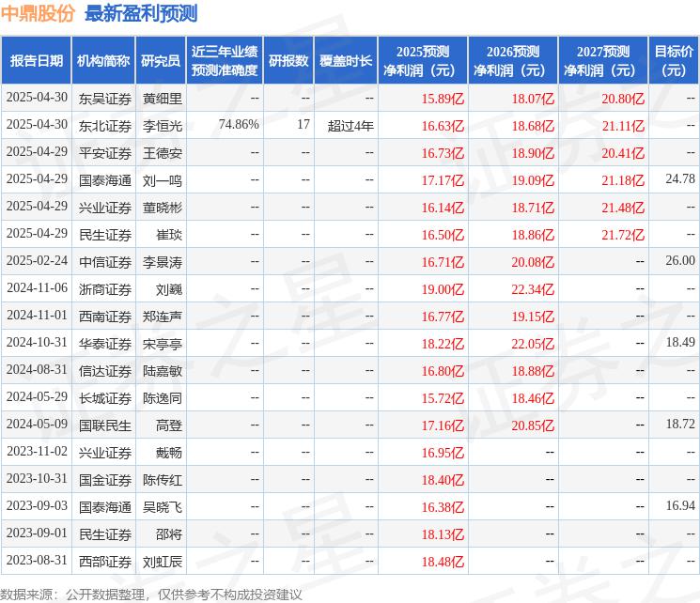The height and width of the screenshot is (603, 700).
Task: Select 东吴证券 institution cell
Action: 105,99
